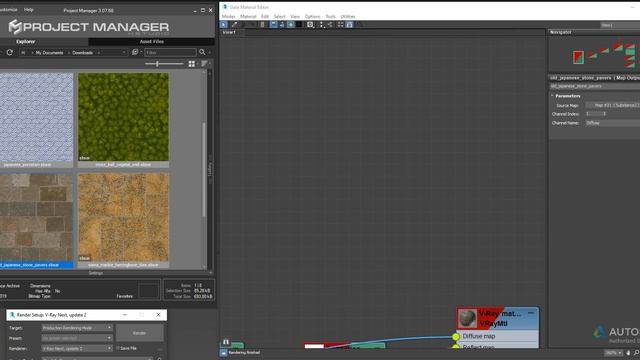Select the View1 tab
This screenshot has height=360, width=640.
click(229, 32)
